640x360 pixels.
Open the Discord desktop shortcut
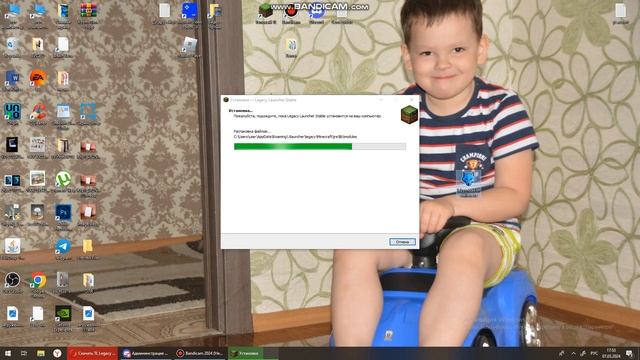click(x=316, y=11)
